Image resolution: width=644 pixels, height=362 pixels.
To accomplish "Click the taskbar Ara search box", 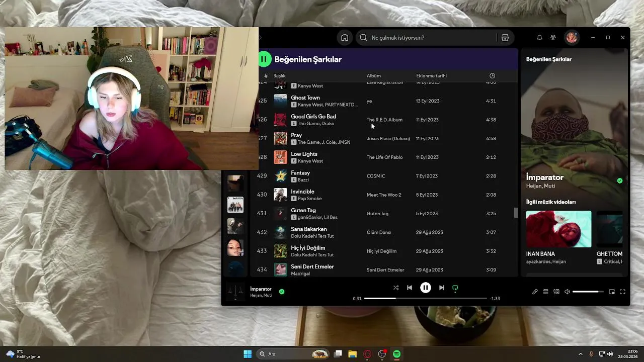I will pyautogui.click(x=293, y=354).
